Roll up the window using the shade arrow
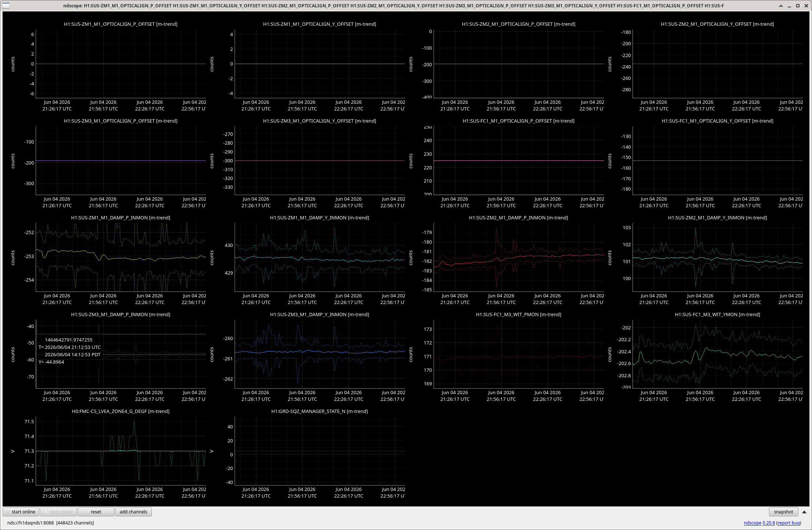812x530 pixels. (x=781, y=6)
